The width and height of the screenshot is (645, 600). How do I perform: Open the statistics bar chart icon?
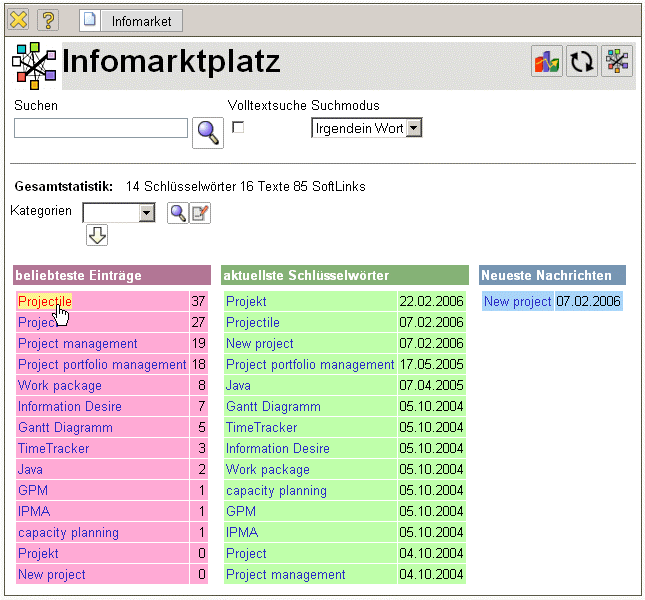547,62
